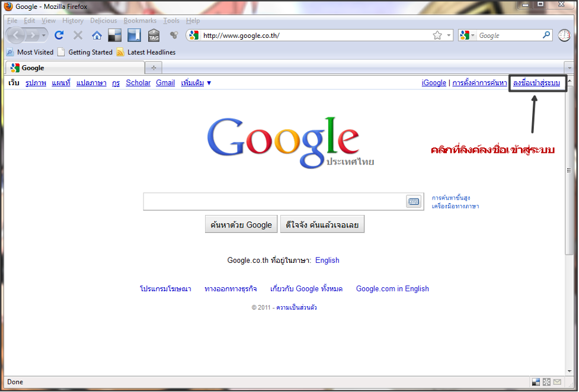The height and width of the screenshot is (392, 579).
Task: Open the on-screen keyboard icon in Google search box
Action: point(414,201)
